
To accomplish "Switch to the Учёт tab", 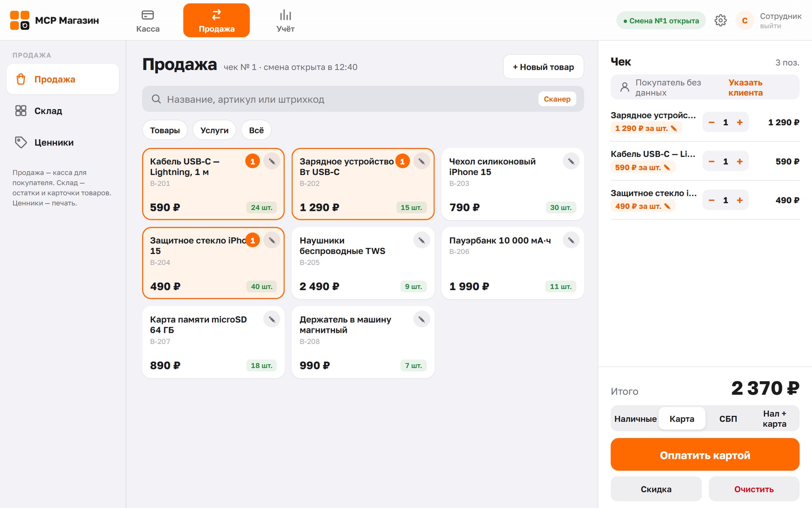I will tap(285, 20).
